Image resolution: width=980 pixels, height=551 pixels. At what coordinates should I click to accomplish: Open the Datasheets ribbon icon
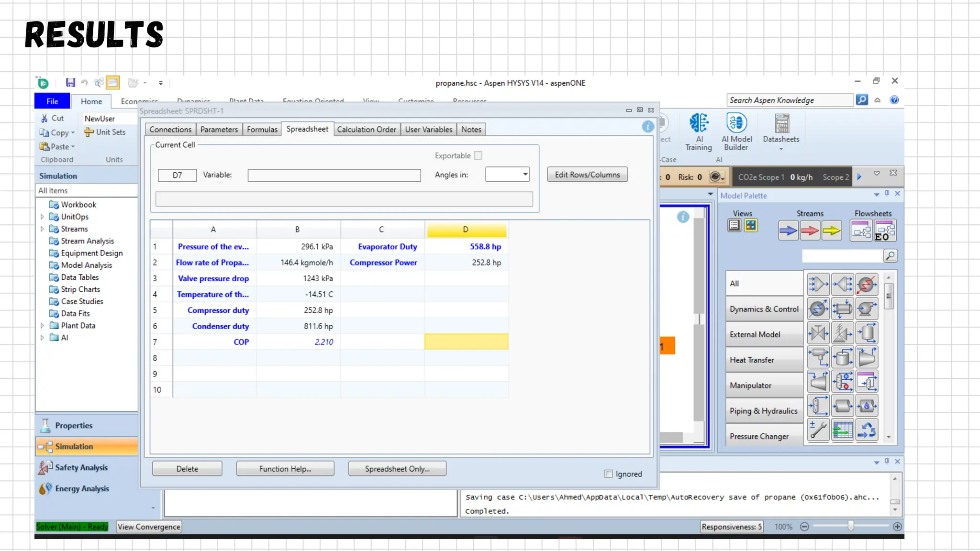781,123
